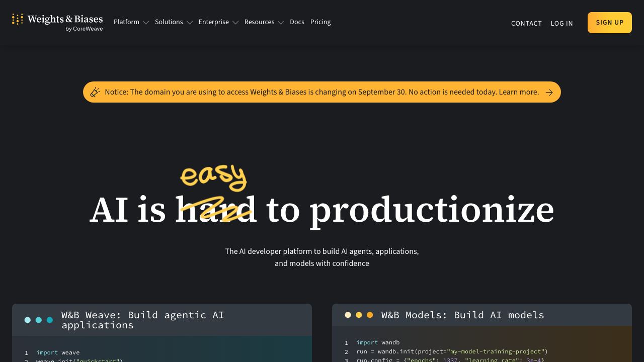This screenshot has height=362, width=644.
Task: Click the 'import weave' code line
Action: [58, 352]
